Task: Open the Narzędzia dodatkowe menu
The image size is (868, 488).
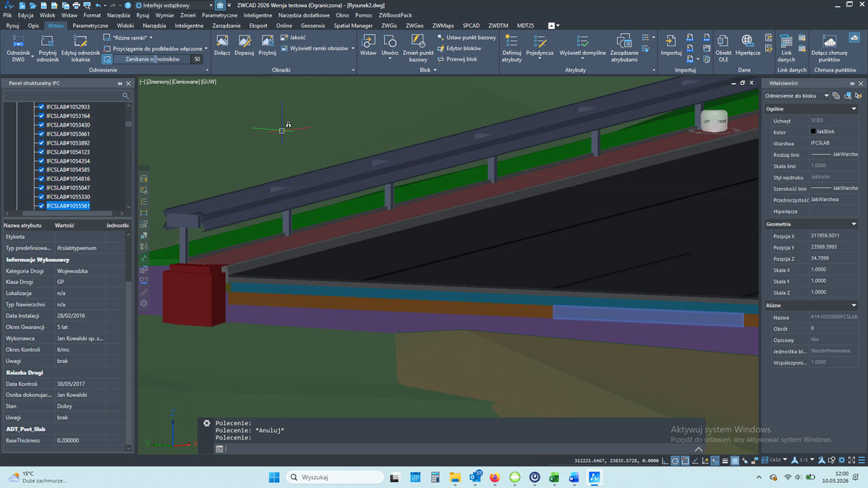Action: [304, 15]
